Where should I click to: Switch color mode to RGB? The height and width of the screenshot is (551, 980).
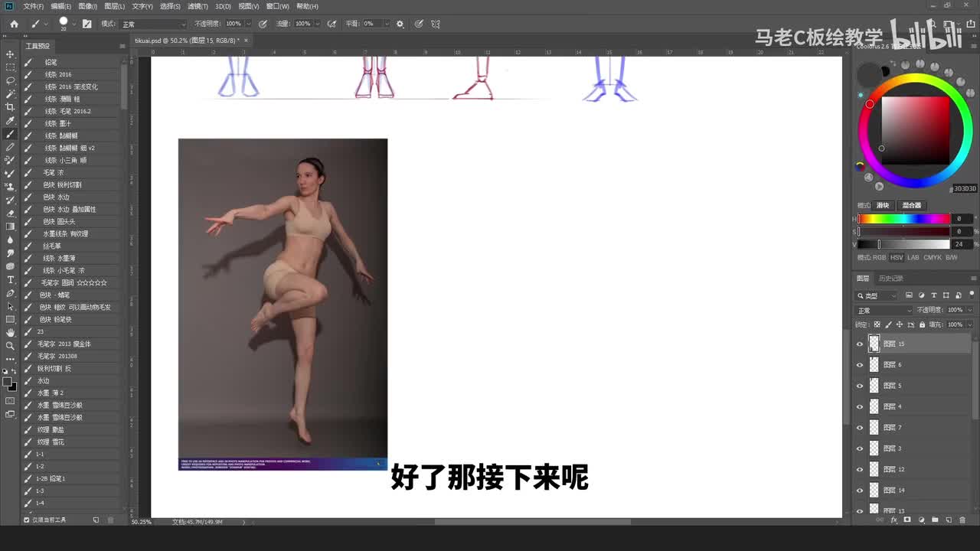(x=880, y=257)
